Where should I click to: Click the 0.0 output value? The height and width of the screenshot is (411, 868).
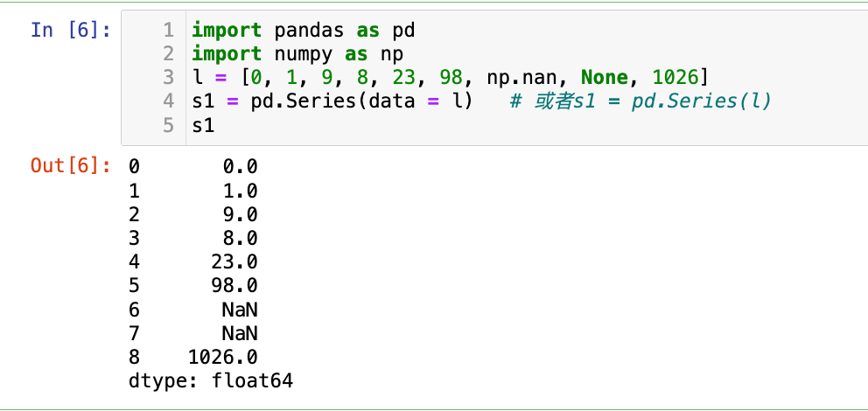tap(240, 166)
